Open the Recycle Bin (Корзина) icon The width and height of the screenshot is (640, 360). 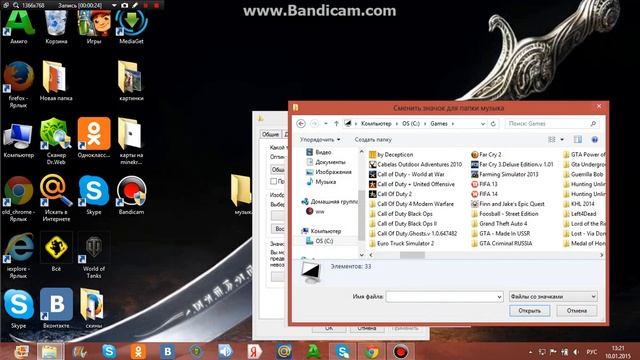(x=56, y=27)
